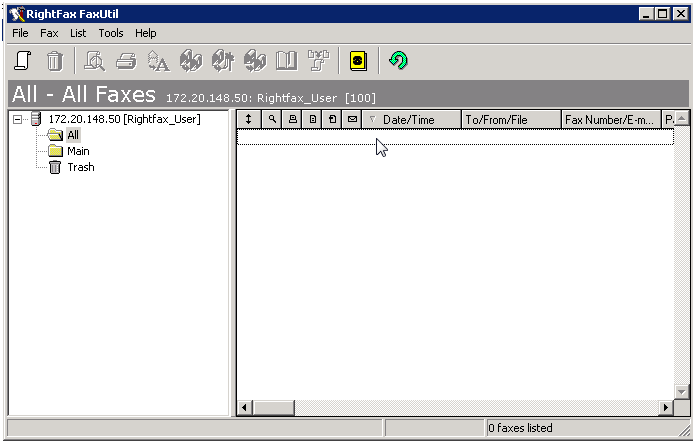
Task: Click the printer column header icon
Action: (293, 119)
